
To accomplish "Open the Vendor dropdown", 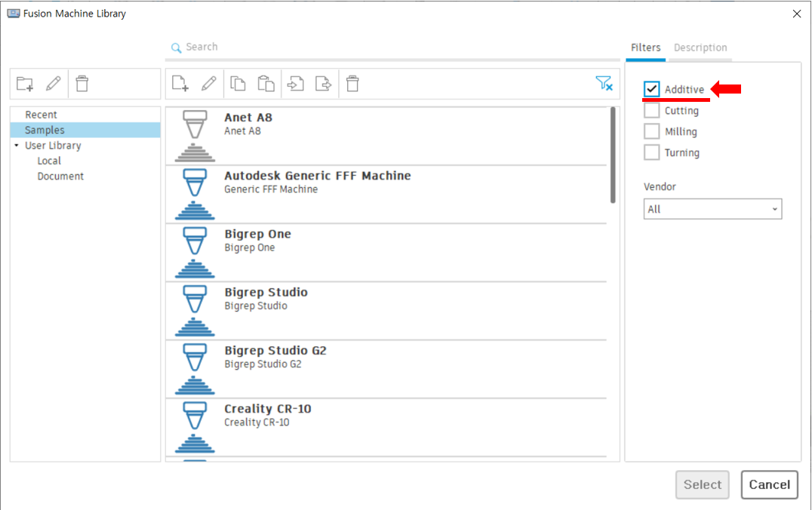I will (x=712, y=209).
